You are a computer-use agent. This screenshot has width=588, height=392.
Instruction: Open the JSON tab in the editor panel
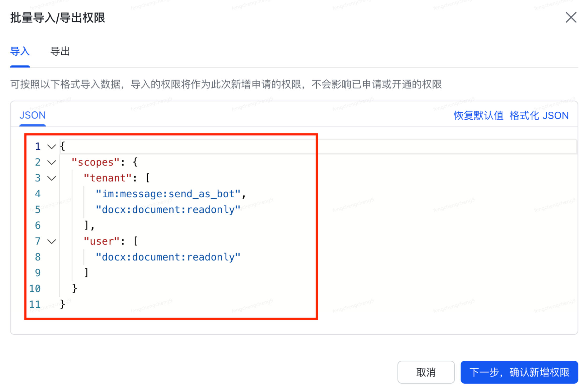[32, 115]
